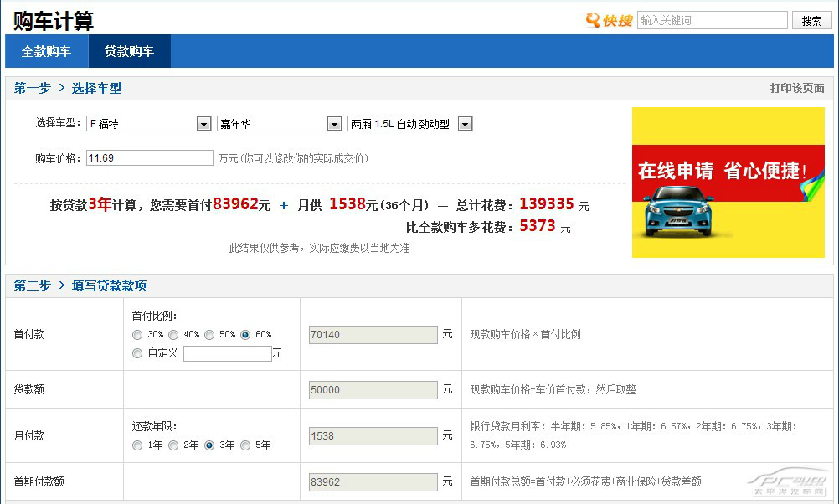The image size is (839, 504).
Task: Focus the keyword search input box
Action: (x=712, y=20)
